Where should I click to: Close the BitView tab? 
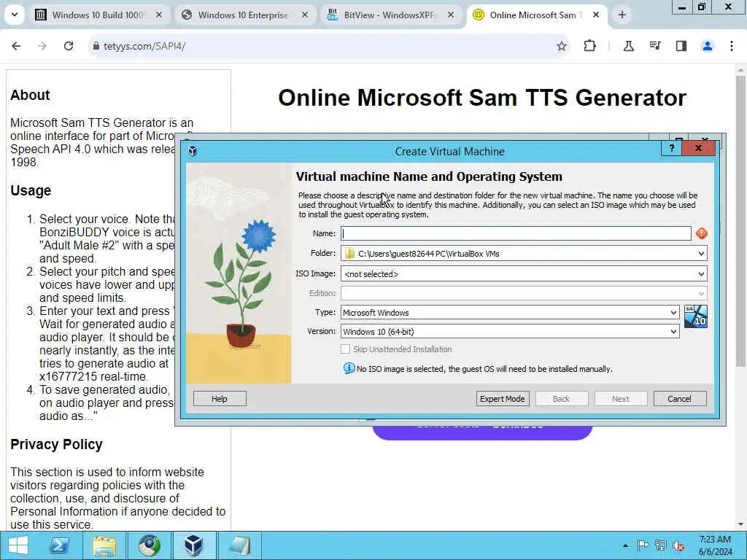[x=451, y=15]
